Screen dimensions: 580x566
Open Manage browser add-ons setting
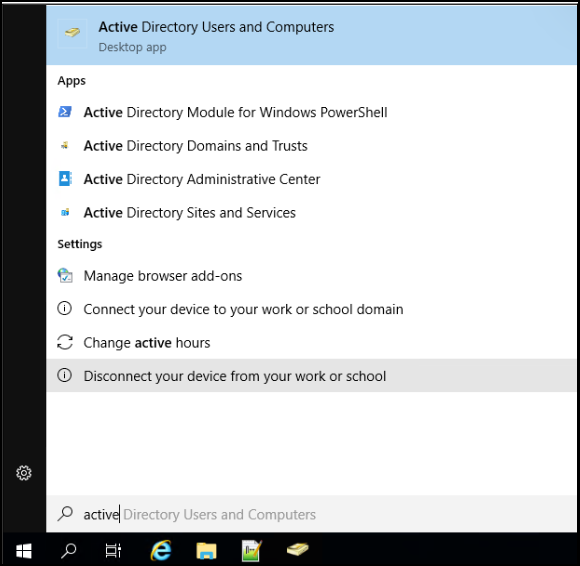311,276
